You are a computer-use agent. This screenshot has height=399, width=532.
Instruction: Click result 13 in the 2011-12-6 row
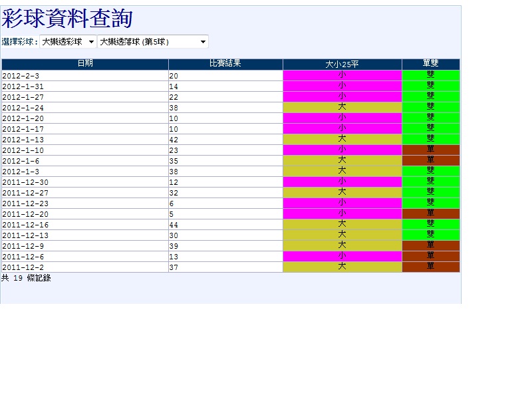click(225, 257)
